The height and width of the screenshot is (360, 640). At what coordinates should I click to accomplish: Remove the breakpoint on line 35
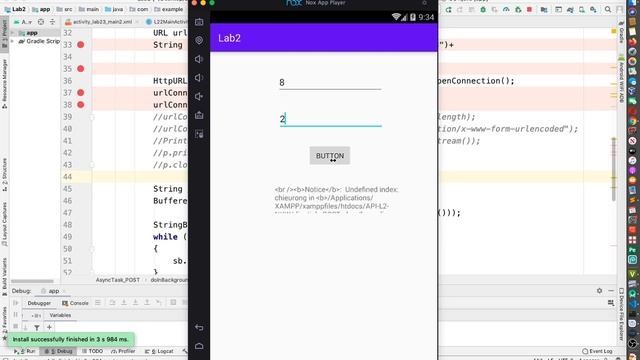pyautogui.click(x=81, y=69)
